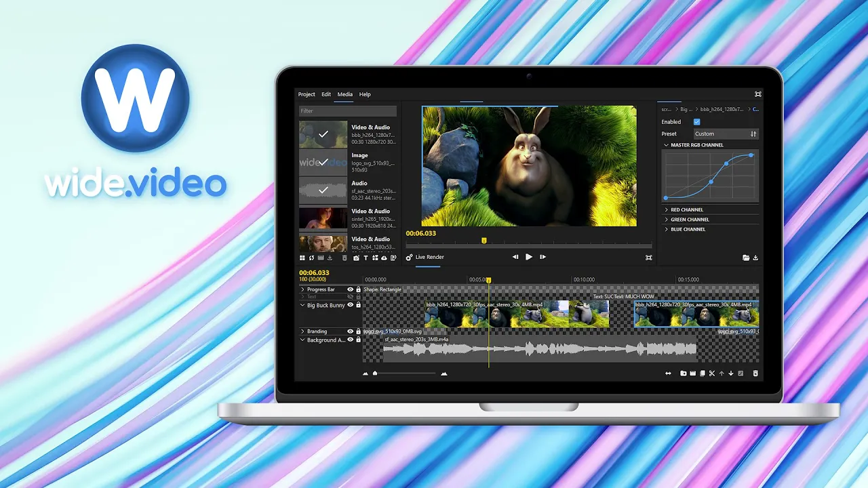Hide the Progress Bar track
Image resolution: width=868 pixels, height=488 pixels.
click(x=351, y=289)
